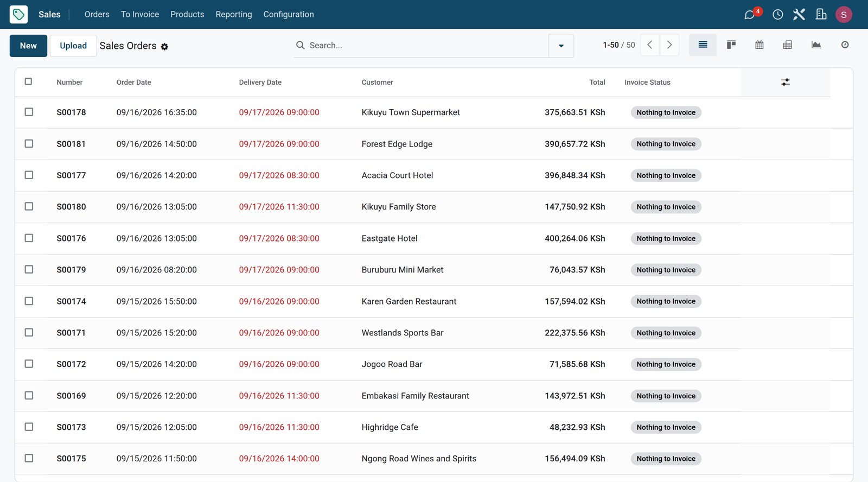868x482 pixels.
Task: Select the checkbox for order S00175
Action: [29, 458]
